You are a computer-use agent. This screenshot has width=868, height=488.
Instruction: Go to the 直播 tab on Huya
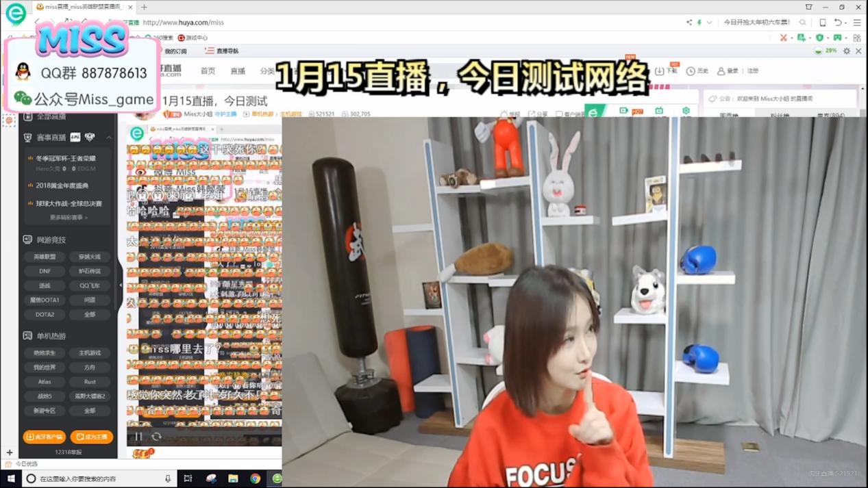(238, 71)
